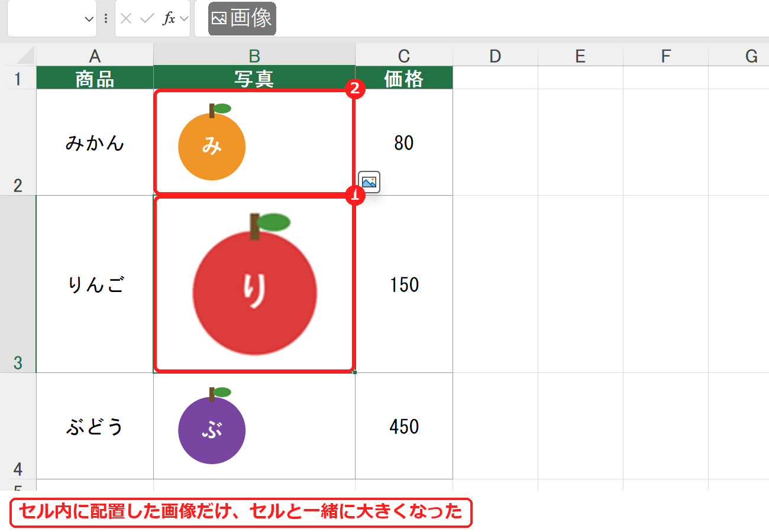Select column E header
This screenshot has width=769, height=532.
tap(580, 56)
